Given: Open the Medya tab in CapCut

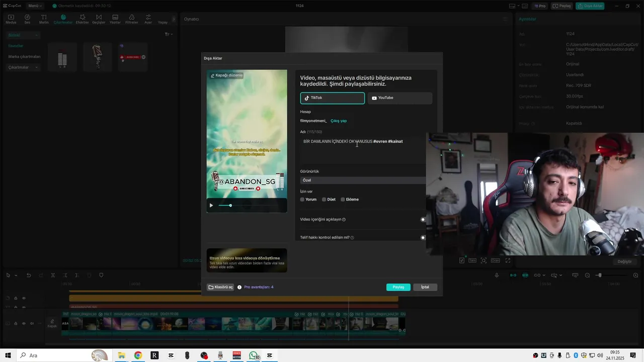Looking at the screenshot, I should coord(11,19).
